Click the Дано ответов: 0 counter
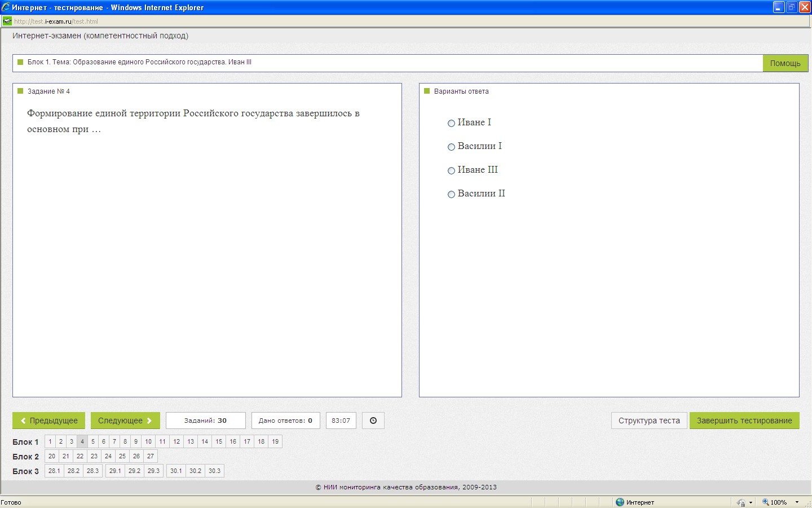The height and width of the screenshot is (508, 812). [x=285, y=421]
